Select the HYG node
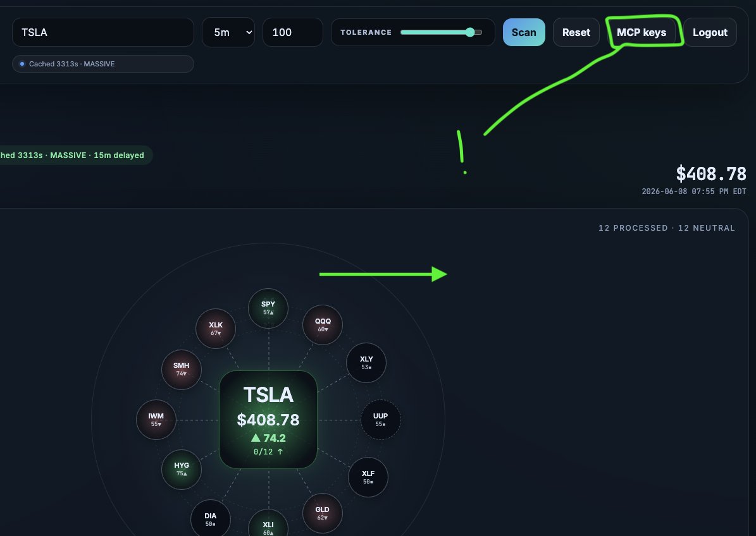Image resolution: width=756 pixels, height=536 pixels. coord(182,469)
